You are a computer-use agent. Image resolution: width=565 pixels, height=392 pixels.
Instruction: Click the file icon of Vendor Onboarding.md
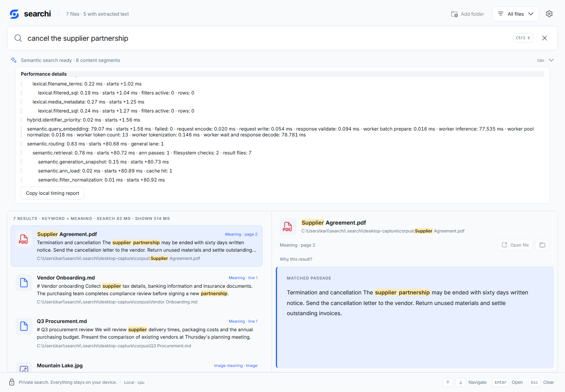click(x=24, y=283)
